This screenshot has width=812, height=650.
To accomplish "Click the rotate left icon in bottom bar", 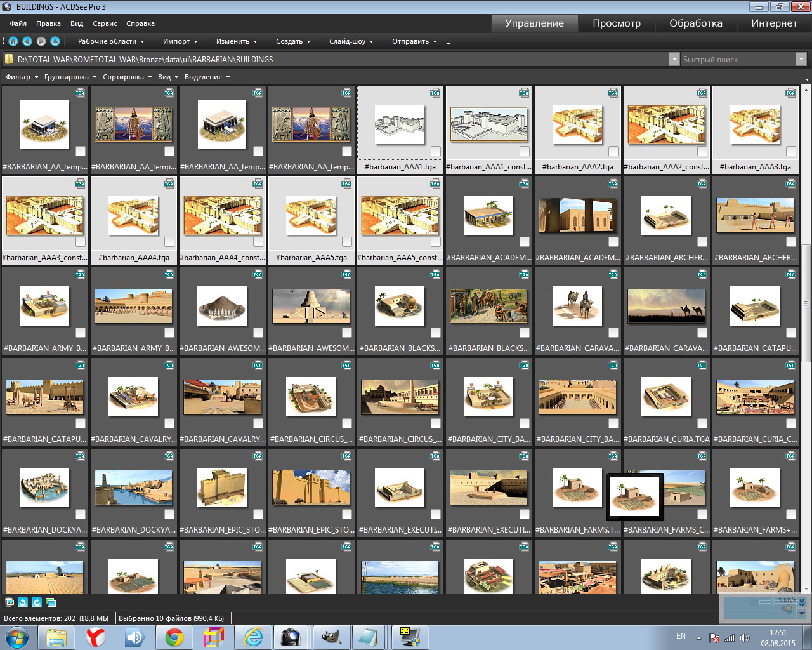I will coord(23,602).
